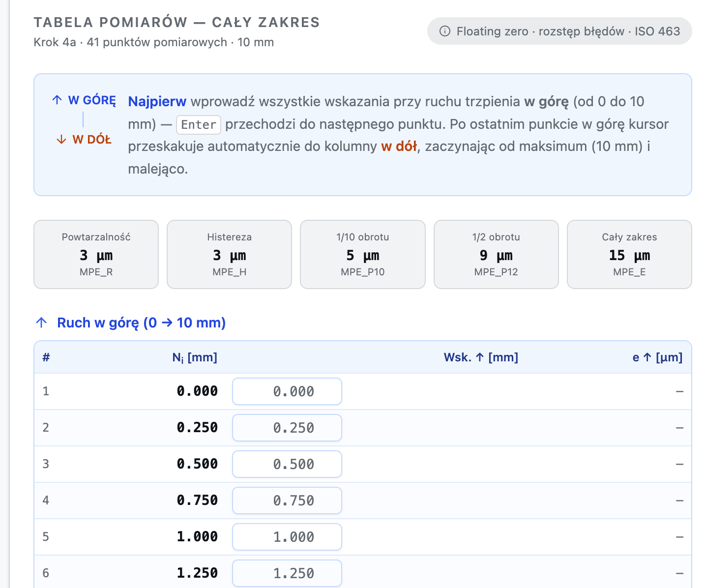Screen dimensions: 705x588
Task: Click the e ↑ [µm] column header
Action: [x=657, y=357]
